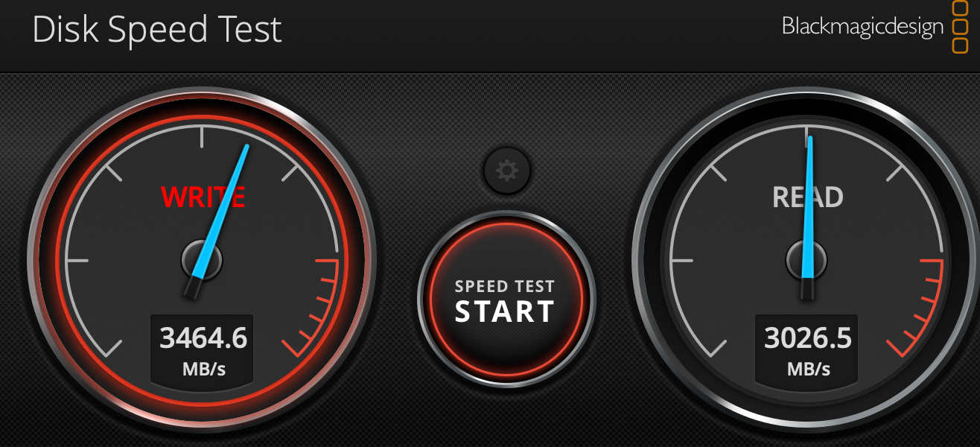This screenshot has height=447, width=980.
Task: Click the red zone ticks on read gauge
Action: (x=921, y=305)
